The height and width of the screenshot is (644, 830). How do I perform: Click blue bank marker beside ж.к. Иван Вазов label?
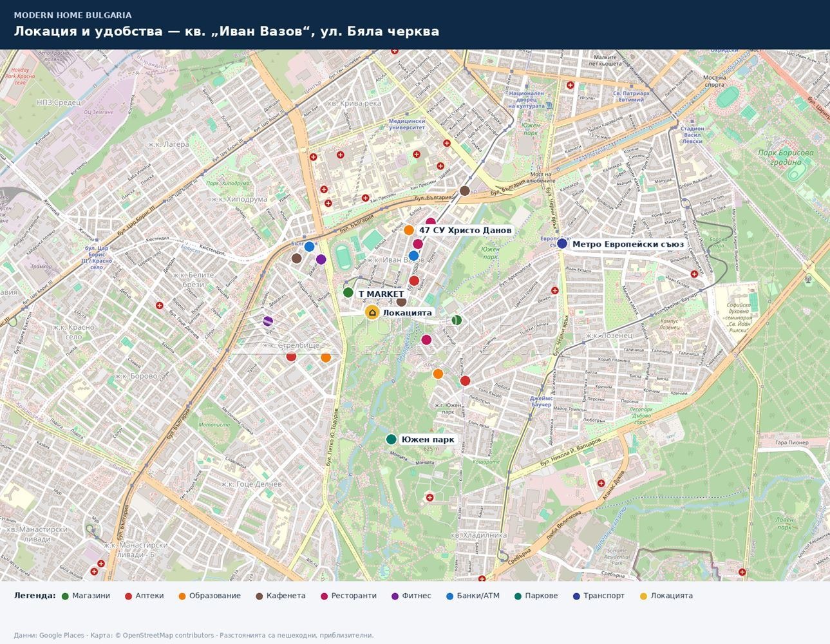coord(414,256)
